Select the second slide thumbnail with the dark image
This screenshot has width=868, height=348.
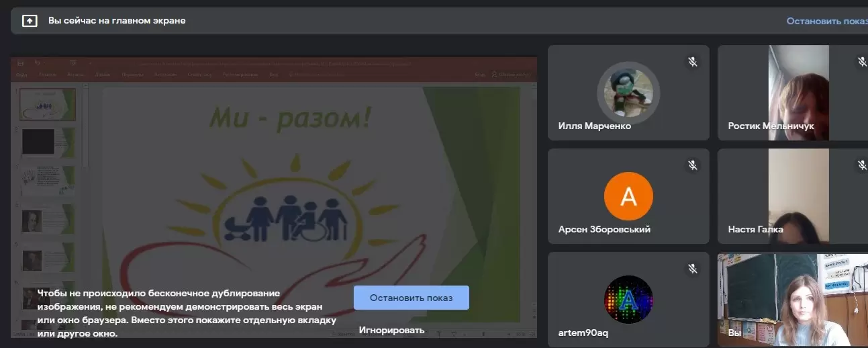(47, 142)
